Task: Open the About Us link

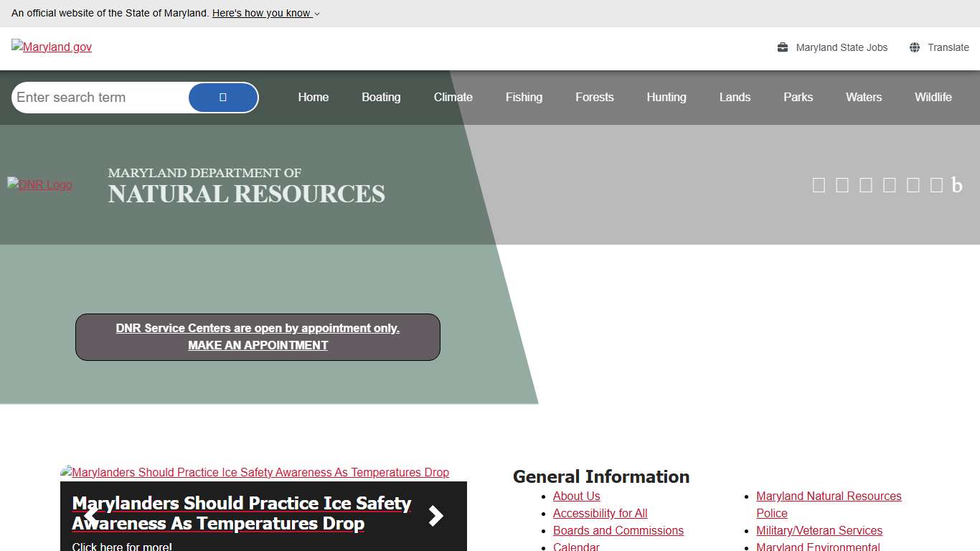Action: (x=576, y=496)
